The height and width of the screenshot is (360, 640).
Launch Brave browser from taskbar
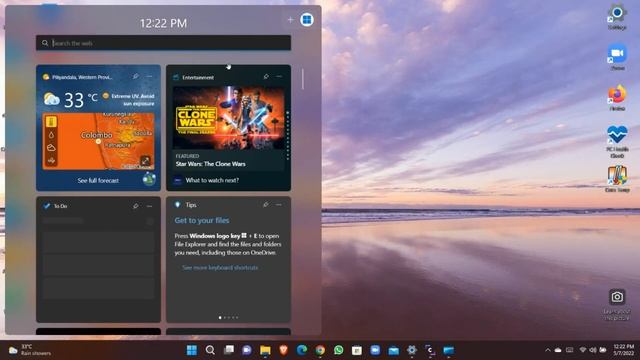coord(283,350)
